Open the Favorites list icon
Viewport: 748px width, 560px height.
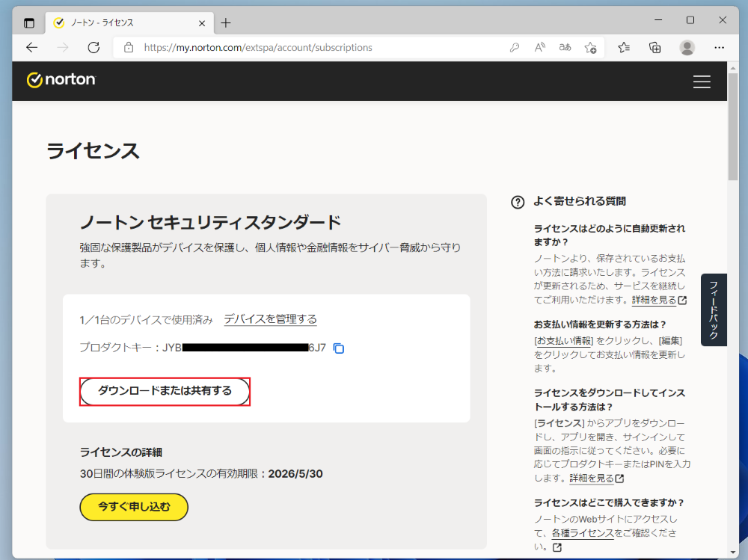click(x=624, y=47)
